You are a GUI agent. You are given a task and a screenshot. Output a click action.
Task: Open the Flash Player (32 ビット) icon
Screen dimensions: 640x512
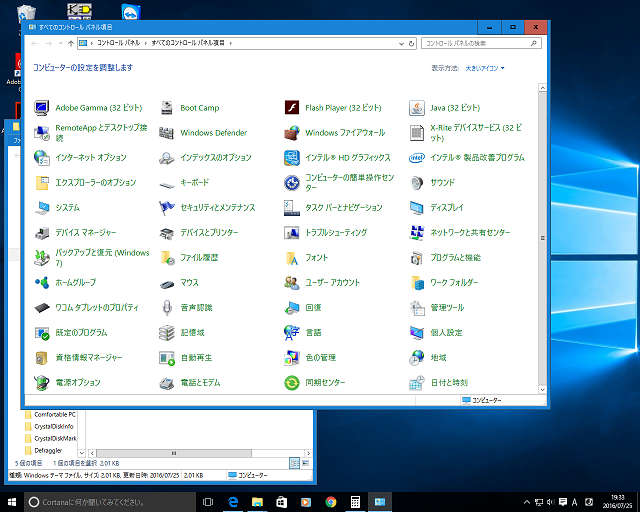[x=291, y=108]
